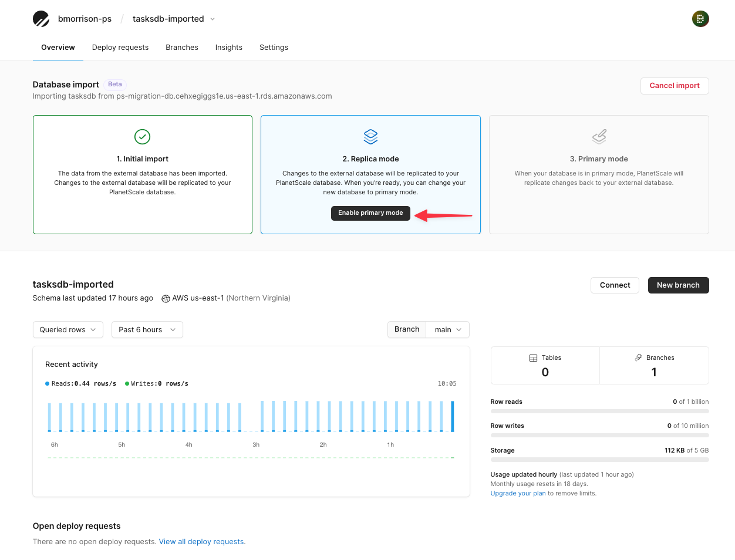Go to the Branches tab
The width and height of the screenshot is (735, 560).
(182, 48)
